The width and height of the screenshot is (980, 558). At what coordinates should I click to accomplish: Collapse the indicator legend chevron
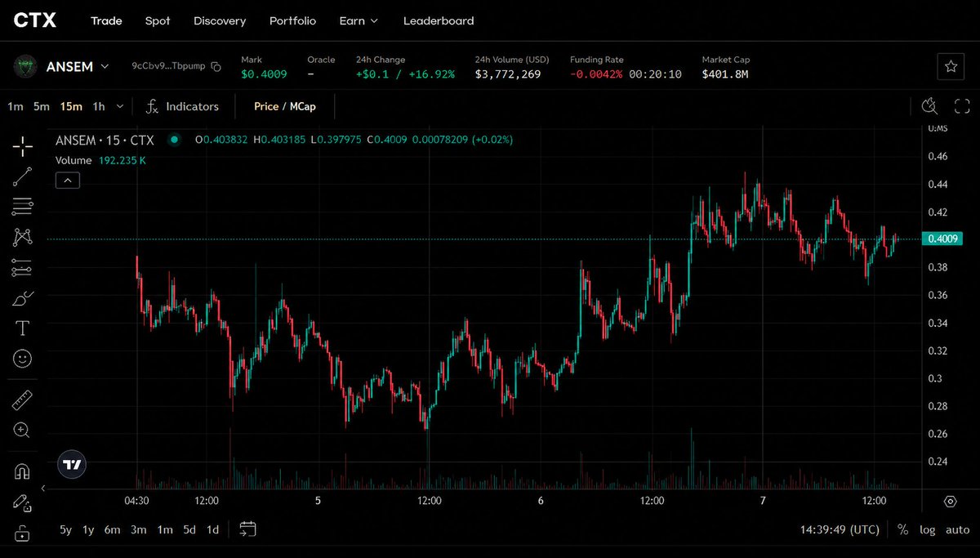pos(68,181)
